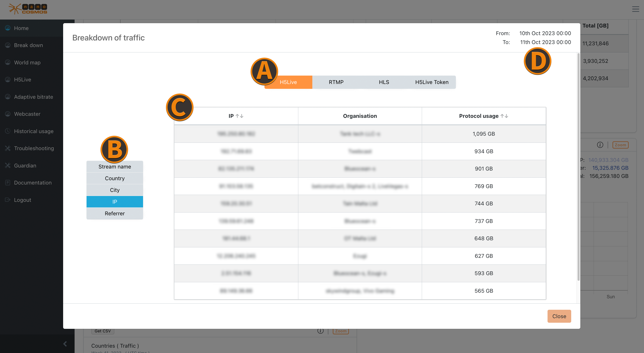Click the Get CSV button
This screenshot has width=644, height=353.
pos(103,331)
